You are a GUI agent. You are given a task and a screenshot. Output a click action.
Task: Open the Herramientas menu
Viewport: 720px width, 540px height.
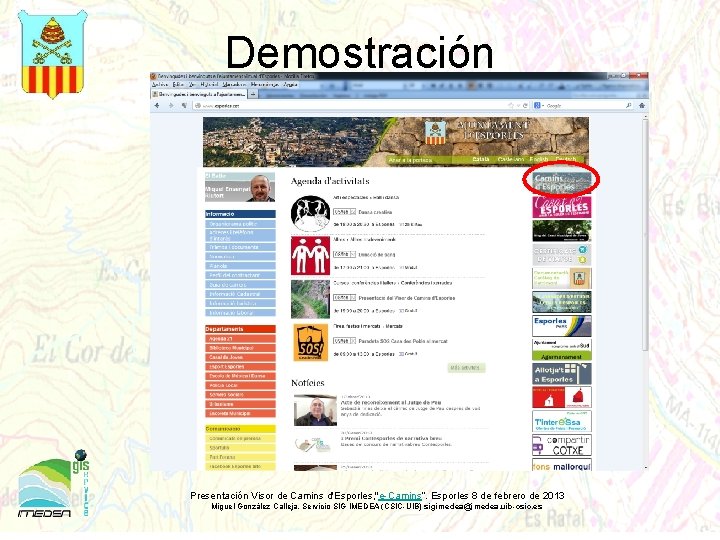[265, 84]
